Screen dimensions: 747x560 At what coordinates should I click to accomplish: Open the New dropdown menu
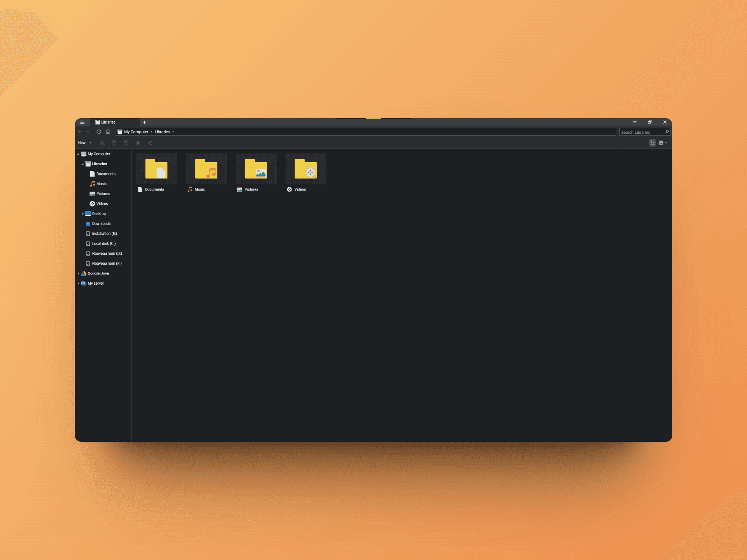[84, 143]
